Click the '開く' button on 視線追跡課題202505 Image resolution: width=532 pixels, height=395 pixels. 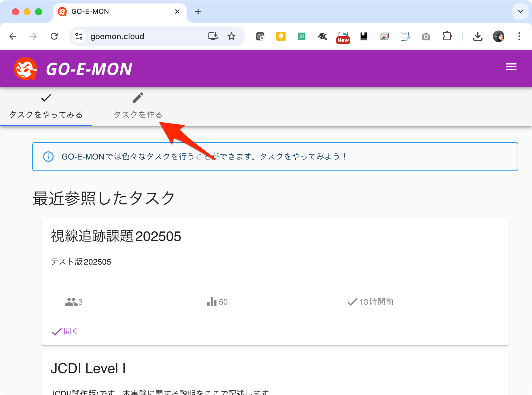[65, 331]
